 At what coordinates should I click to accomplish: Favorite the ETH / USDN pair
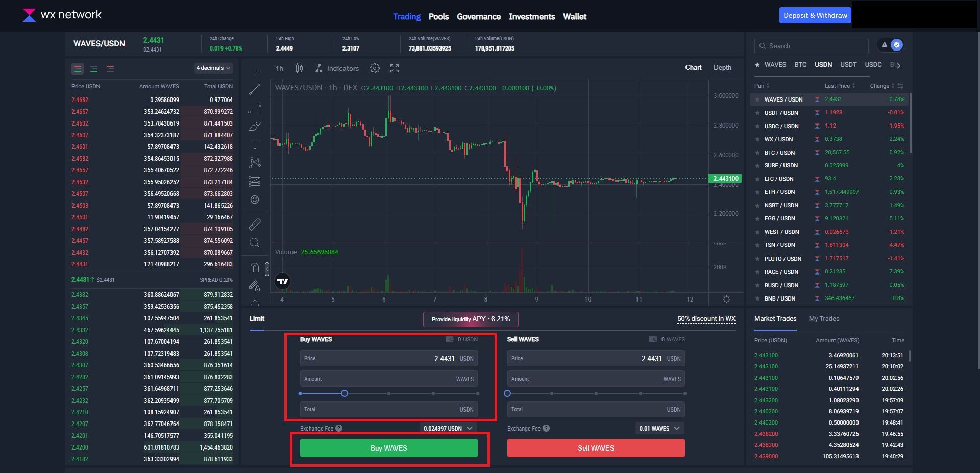pyautogui.click(x=758, y=192)
